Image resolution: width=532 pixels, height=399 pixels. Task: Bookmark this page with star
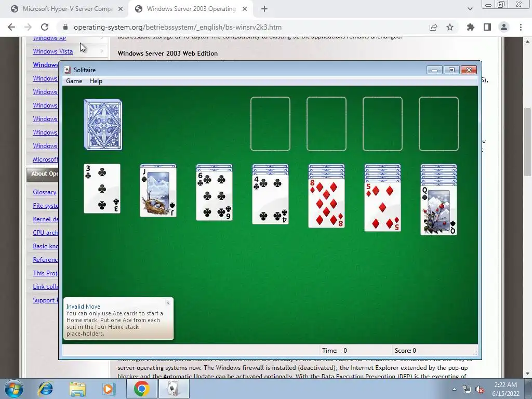coord(450,27)
